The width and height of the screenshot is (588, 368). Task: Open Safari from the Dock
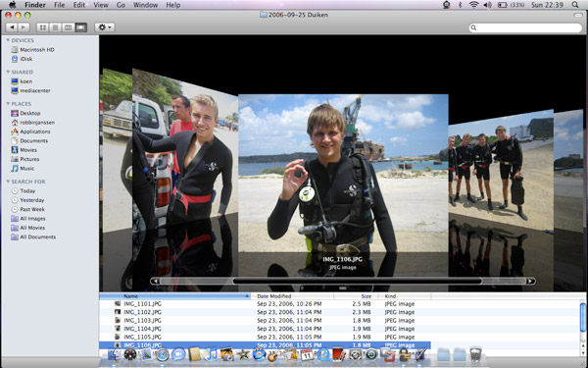163,354
